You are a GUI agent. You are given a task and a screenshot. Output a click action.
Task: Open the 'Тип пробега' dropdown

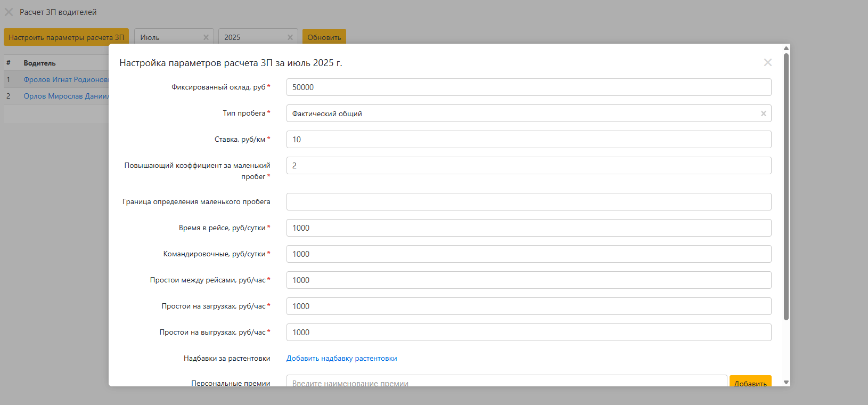click(522, 114)
